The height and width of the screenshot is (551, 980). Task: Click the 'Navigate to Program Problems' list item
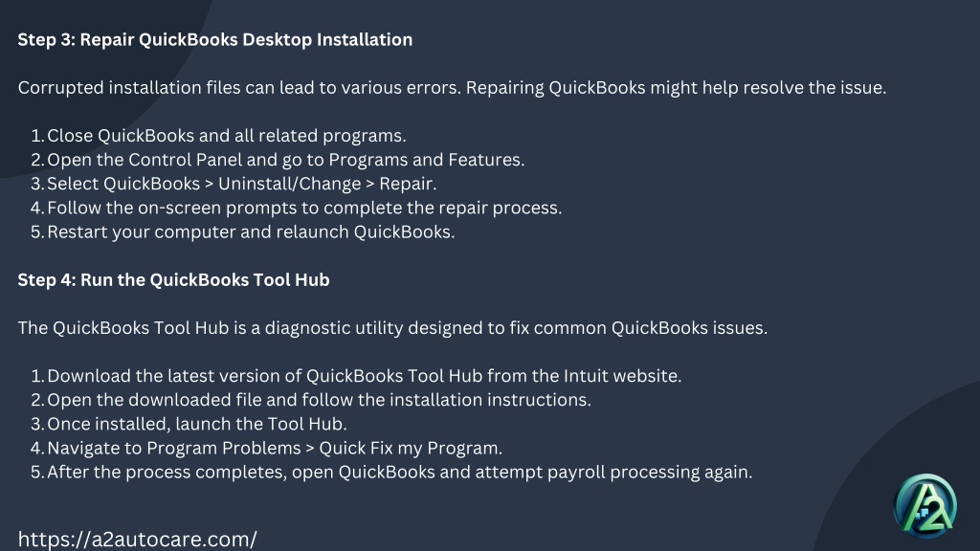pyautogui.click(x=266, y=448)
